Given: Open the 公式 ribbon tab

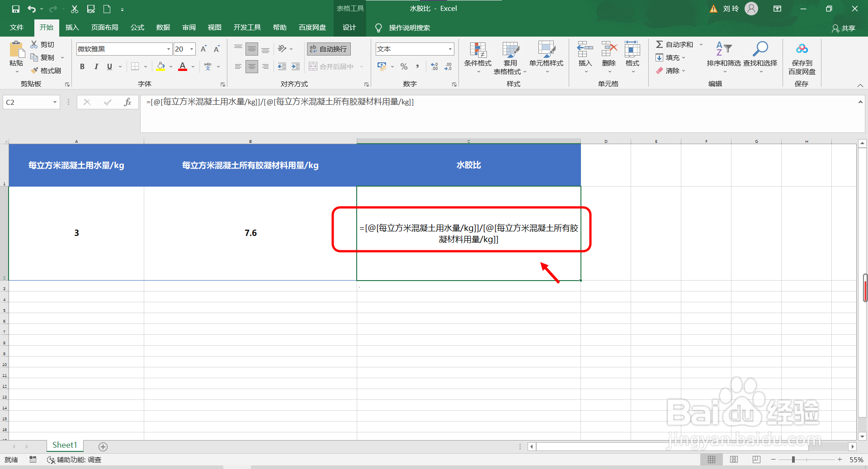Looking at the screenshot, I should (137, 27).
